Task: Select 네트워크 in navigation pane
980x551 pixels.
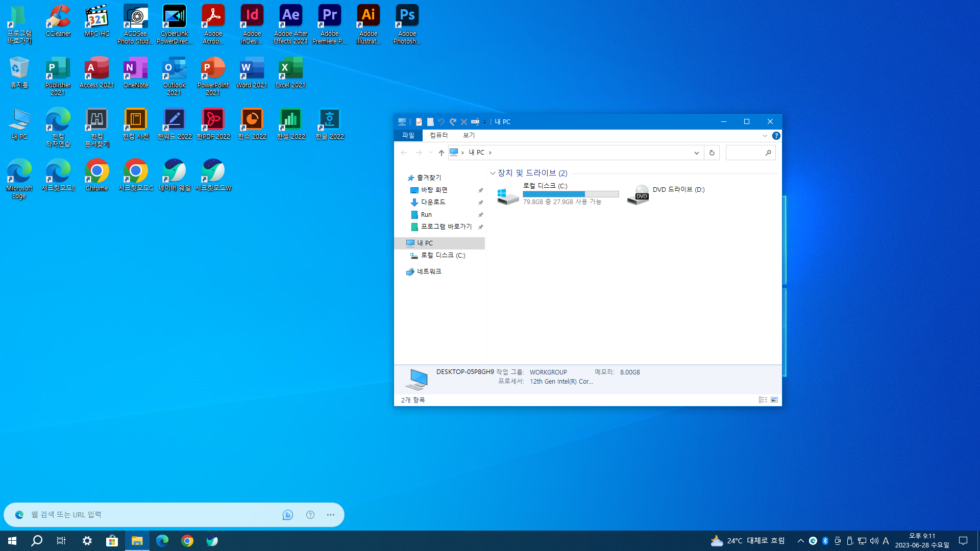Action: pyautogui.click(x=429, y=272)
